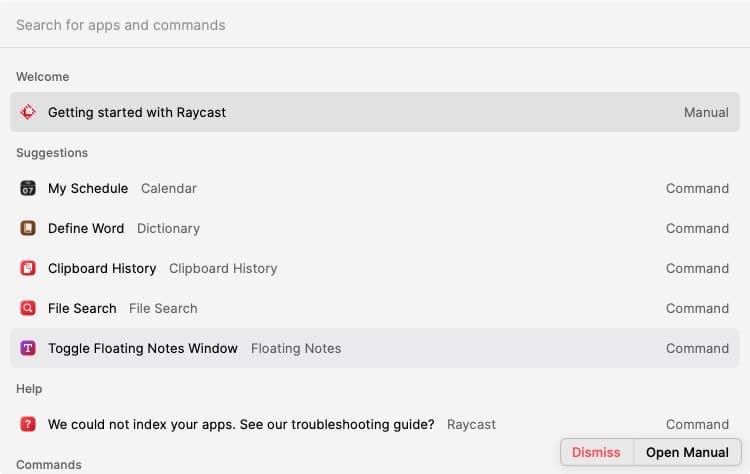Click the Clipboard History red icon
This screenshot has height=474, width=750.
[x=28, y=268]
